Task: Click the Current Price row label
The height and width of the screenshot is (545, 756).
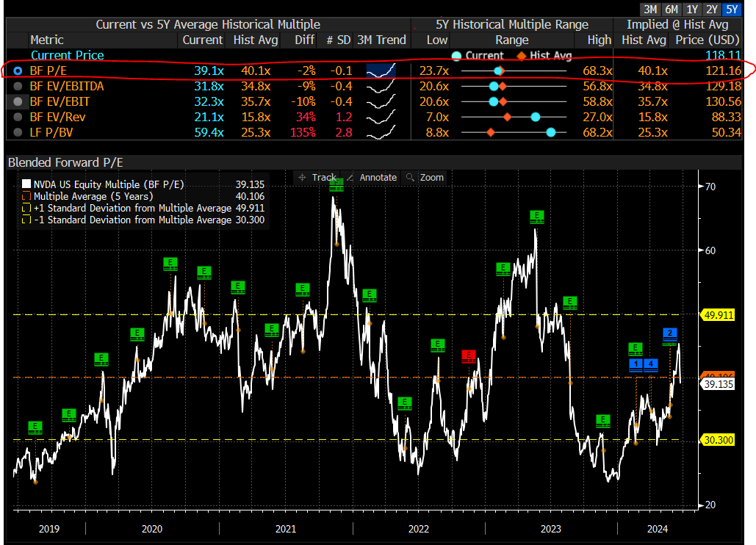Action: click(x=67, y=55)
